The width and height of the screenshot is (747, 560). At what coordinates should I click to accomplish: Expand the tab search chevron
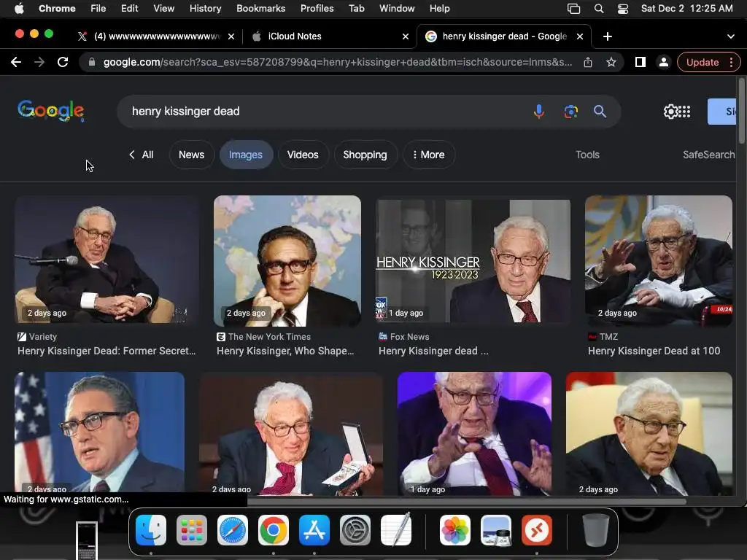tap(731, 36)
